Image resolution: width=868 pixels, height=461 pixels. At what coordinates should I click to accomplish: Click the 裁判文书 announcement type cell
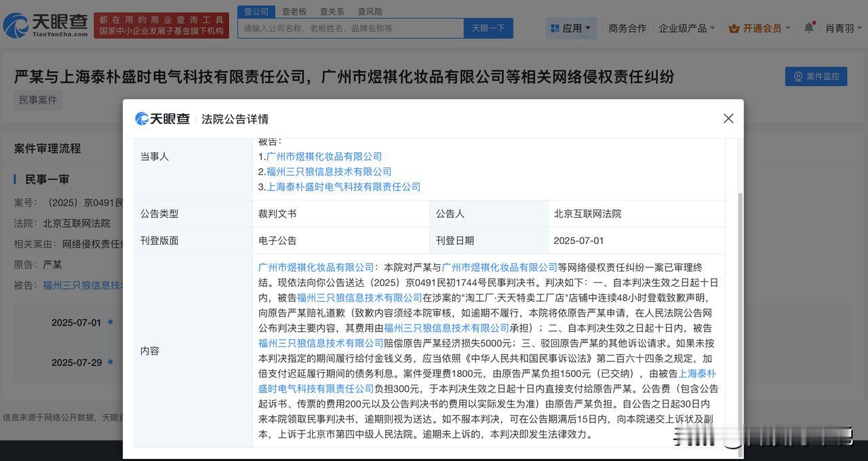pos(340,214)
